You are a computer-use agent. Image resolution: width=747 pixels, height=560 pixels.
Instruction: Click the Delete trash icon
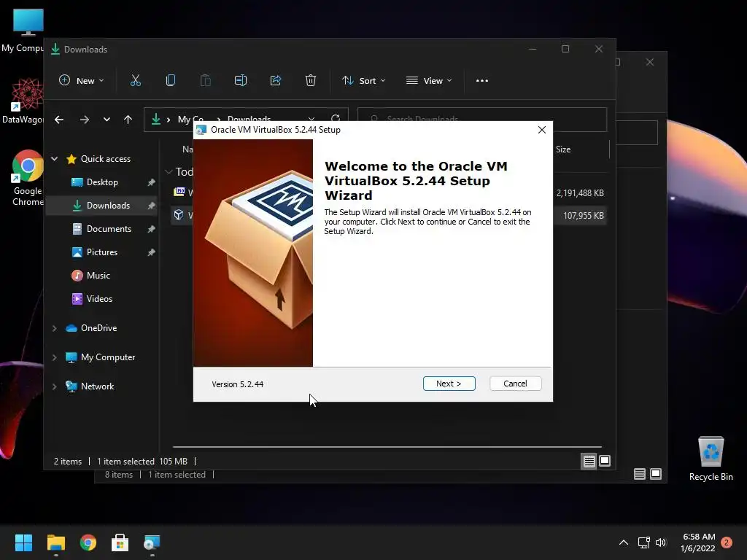tap(310, 80)
